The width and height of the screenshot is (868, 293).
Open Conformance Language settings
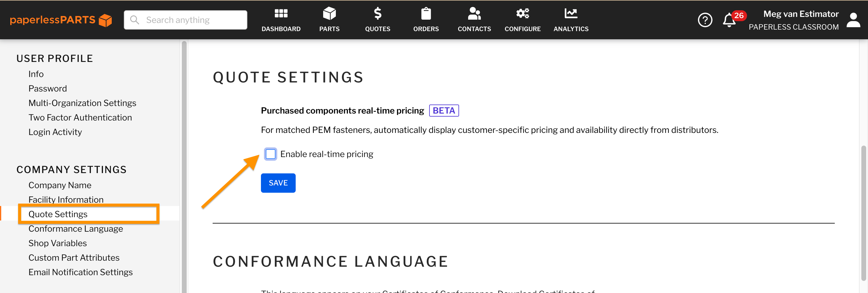pos(76,229)
